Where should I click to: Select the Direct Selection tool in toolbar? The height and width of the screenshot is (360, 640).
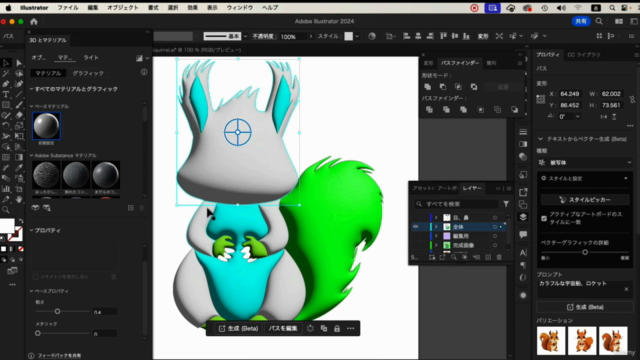click(x=19, y=63)
